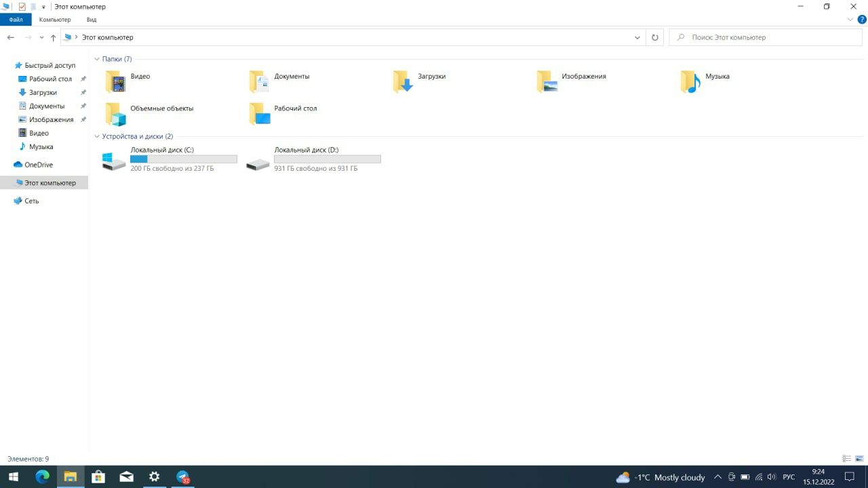Click the Элементов: 9 status text

click(x=28, y=459)
